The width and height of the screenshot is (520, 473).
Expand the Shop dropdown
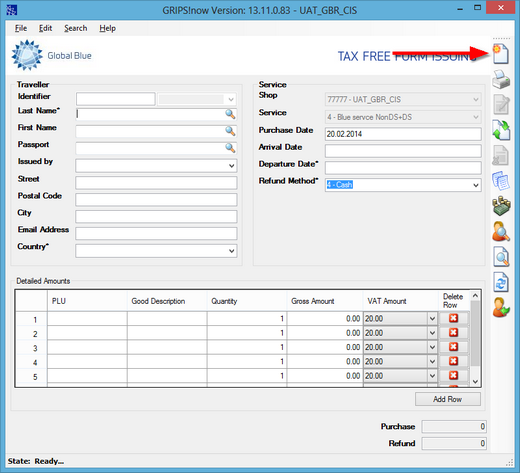click(476, 99)
